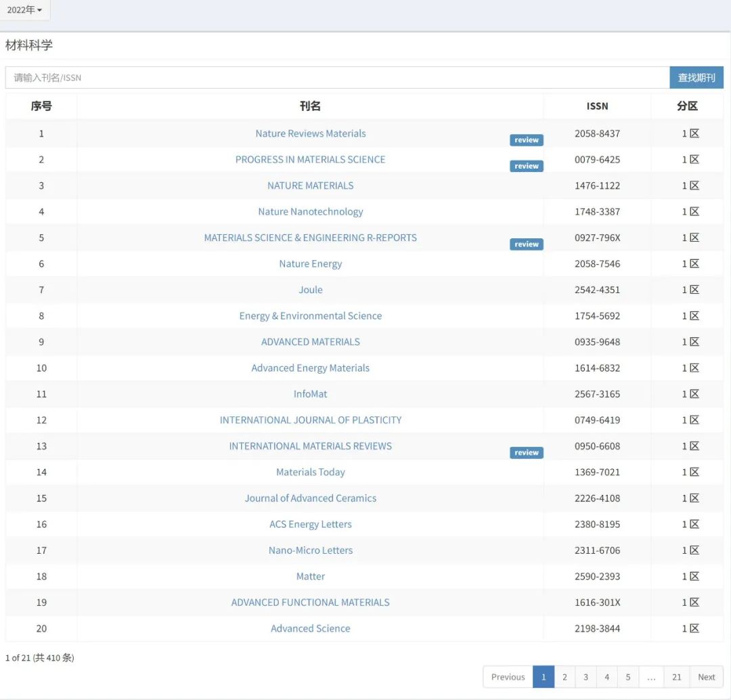The width and height of the screenshot is (731, 700).
Task: Open the 2022年 year dropdown
Action: [x=24, y=10]
